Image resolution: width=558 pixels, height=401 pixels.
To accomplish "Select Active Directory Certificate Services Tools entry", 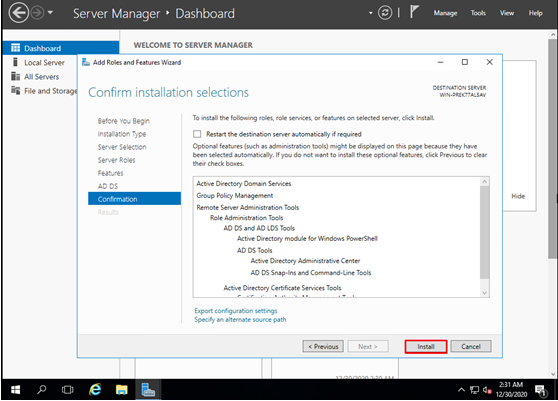I will 282,288.
